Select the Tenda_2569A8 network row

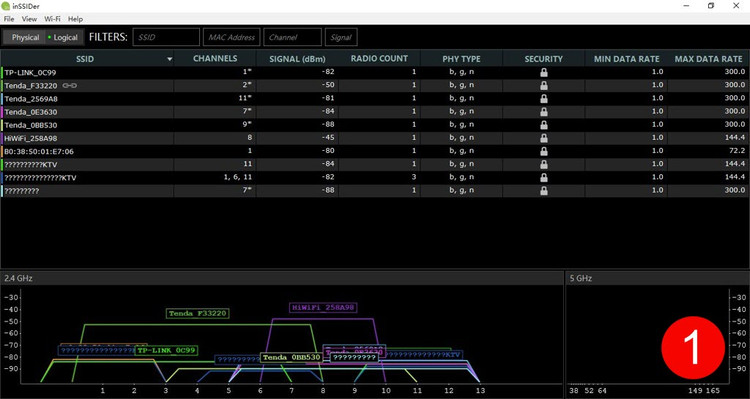point(375,99)
